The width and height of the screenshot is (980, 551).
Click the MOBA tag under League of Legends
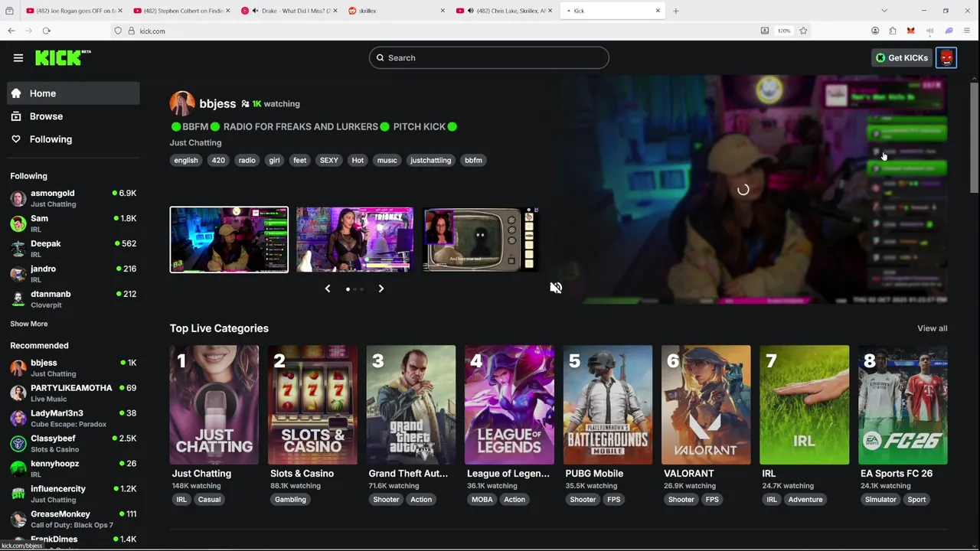(482, 500)
